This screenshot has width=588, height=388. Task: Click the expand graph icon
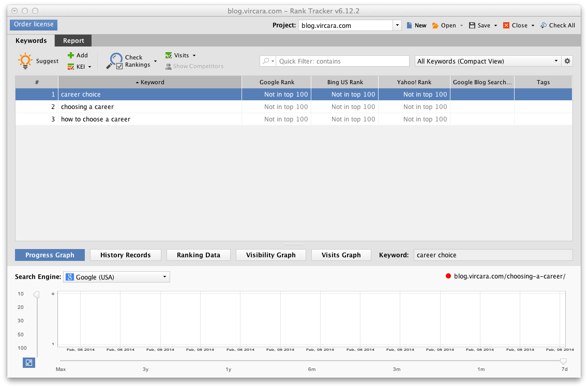(29, 363)
